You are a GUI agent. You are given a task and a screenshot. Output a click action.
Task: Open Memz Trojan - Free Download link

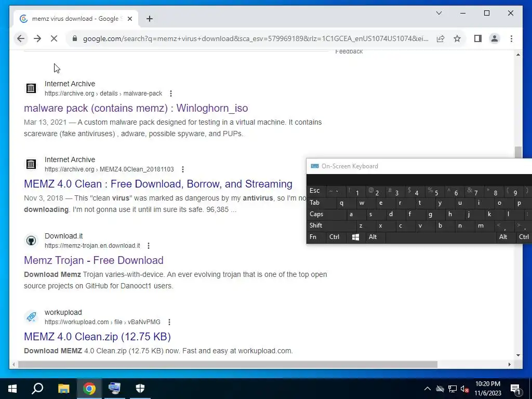[94, 260]
